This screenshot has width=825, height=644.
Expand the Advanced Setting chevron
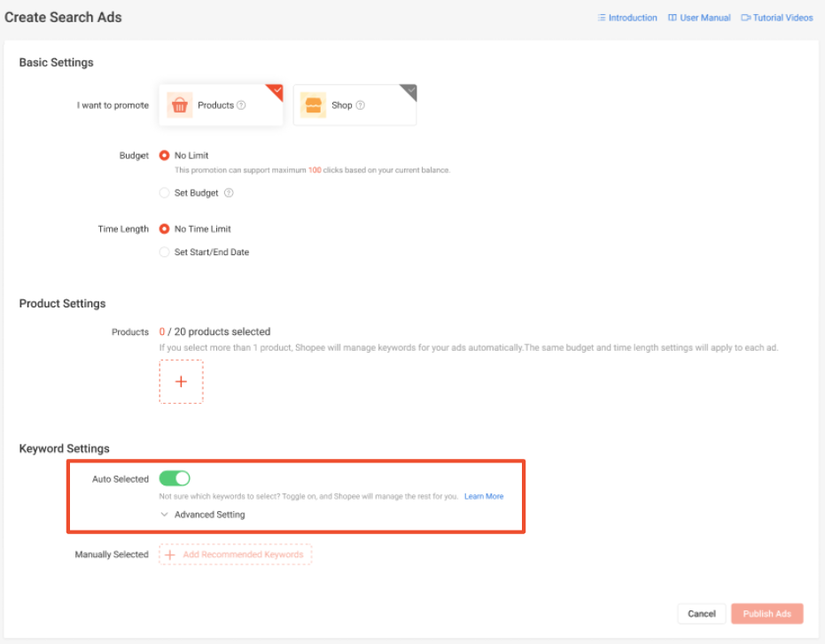pyautogui.click(x=164, y=515)
